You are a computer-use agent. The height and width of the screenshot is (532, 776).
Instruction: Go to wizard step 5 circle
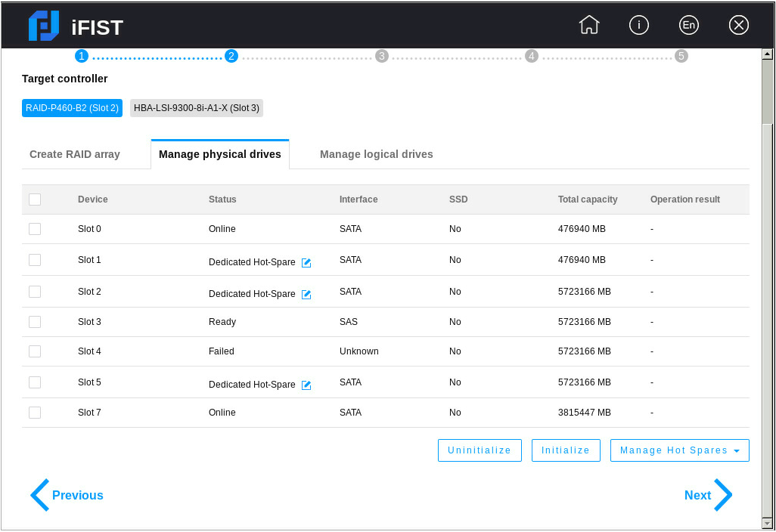[x=681, y=56]
